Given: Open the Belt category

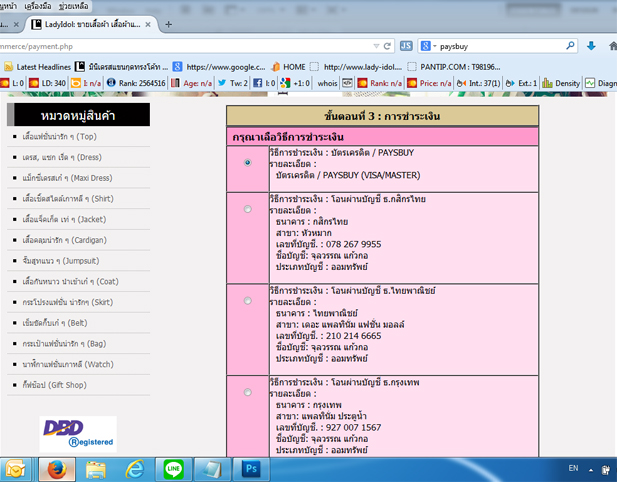Looking at the screenshot, I should [55, 323].
